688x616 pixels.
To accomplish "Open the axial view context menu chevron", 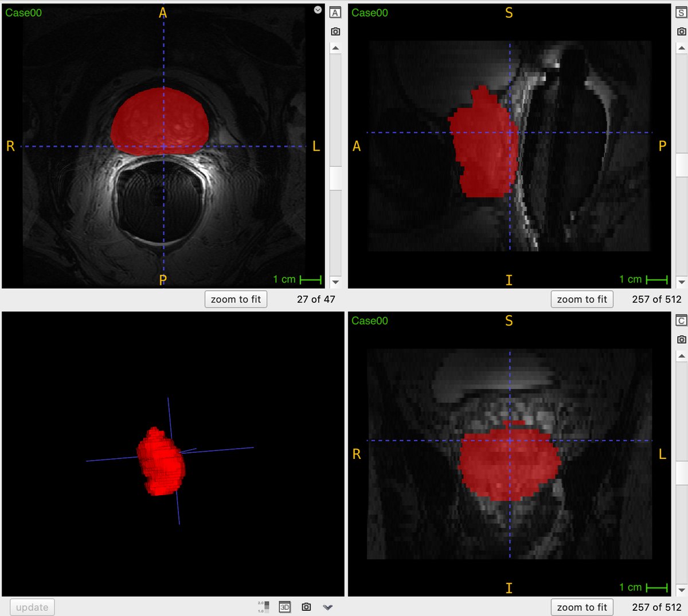I will pos(318,10).
